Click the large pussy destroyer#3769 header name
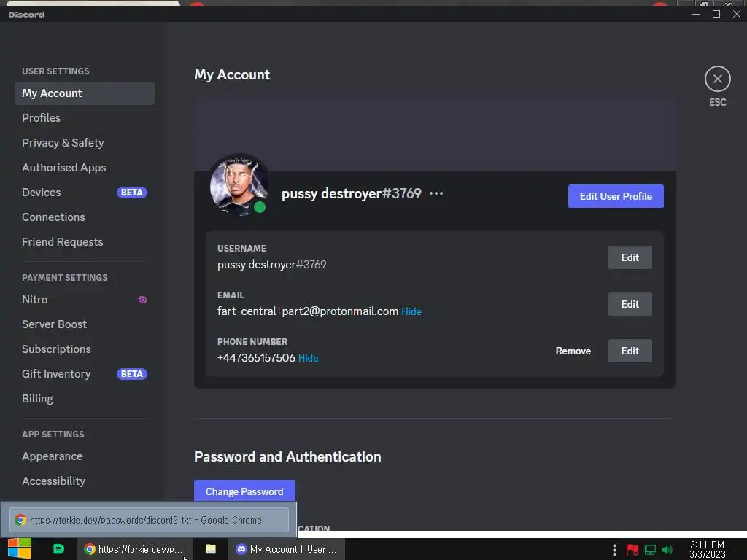This screenshot has width=747, height=560. [352, 193]
